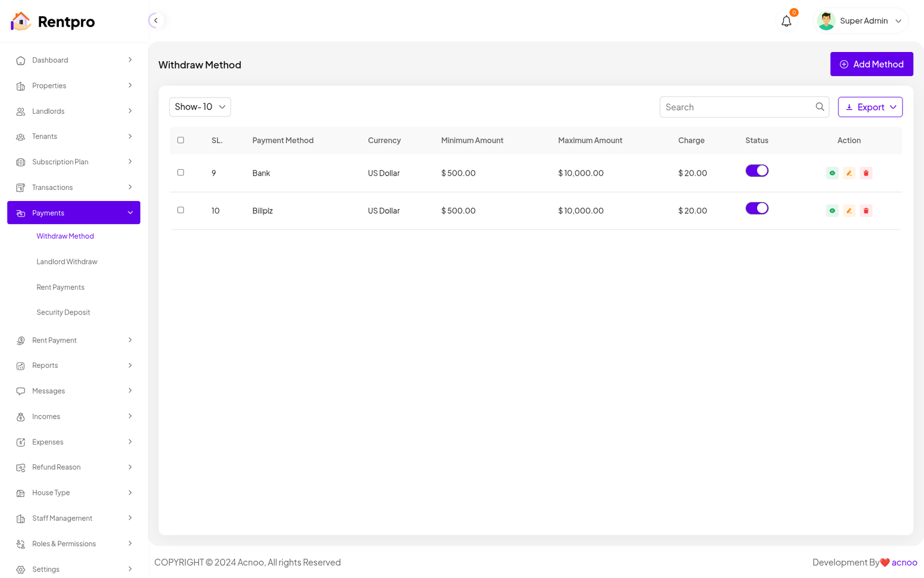
Task: Edit the Billplz withdraw method
Action: [x=849, y=211]
